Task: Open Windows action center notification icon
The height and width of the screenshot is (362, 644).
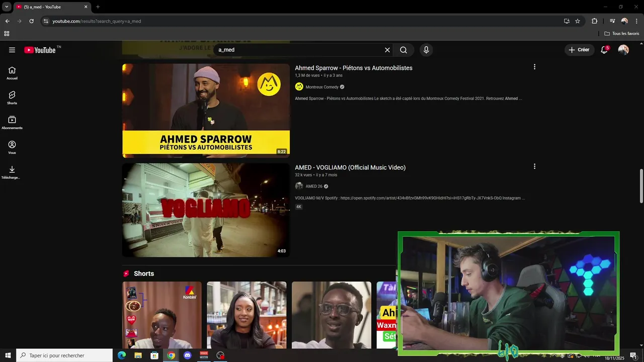Action: 633,355
